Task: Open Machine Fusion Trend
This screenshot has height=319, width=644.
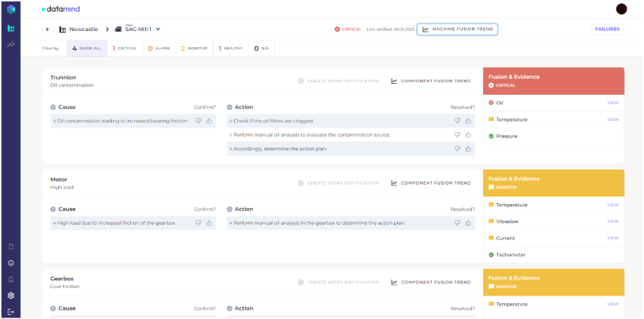Action: click(x=458, y=29)
